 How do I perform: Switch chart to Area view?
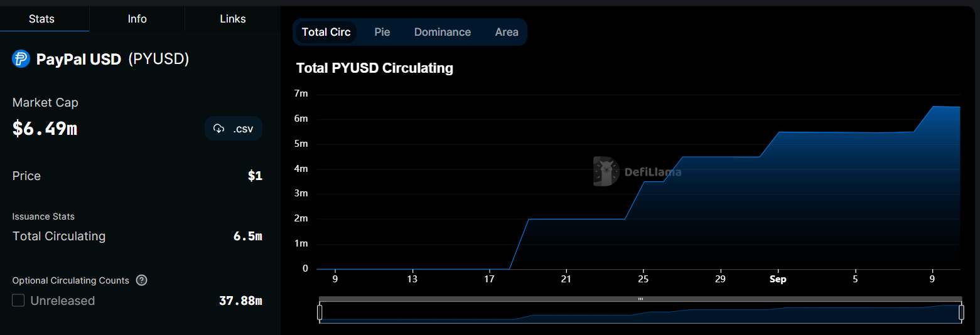507,32
